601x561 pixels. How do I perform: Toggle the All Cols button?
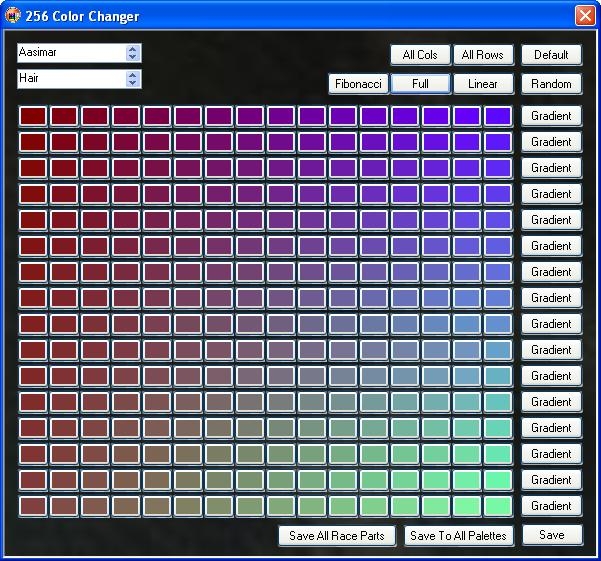click(420, 55)
